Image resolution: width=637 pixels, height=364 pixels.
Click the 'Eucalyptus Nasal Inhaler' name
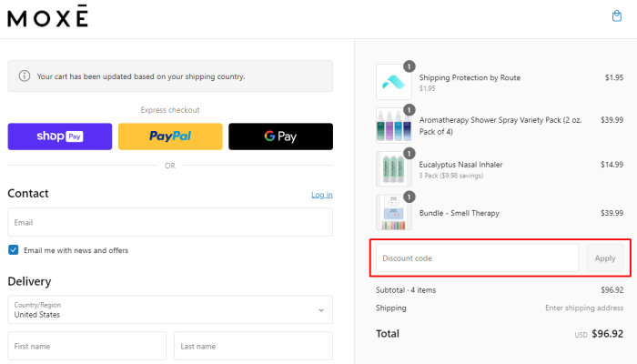tap(460, 165)
